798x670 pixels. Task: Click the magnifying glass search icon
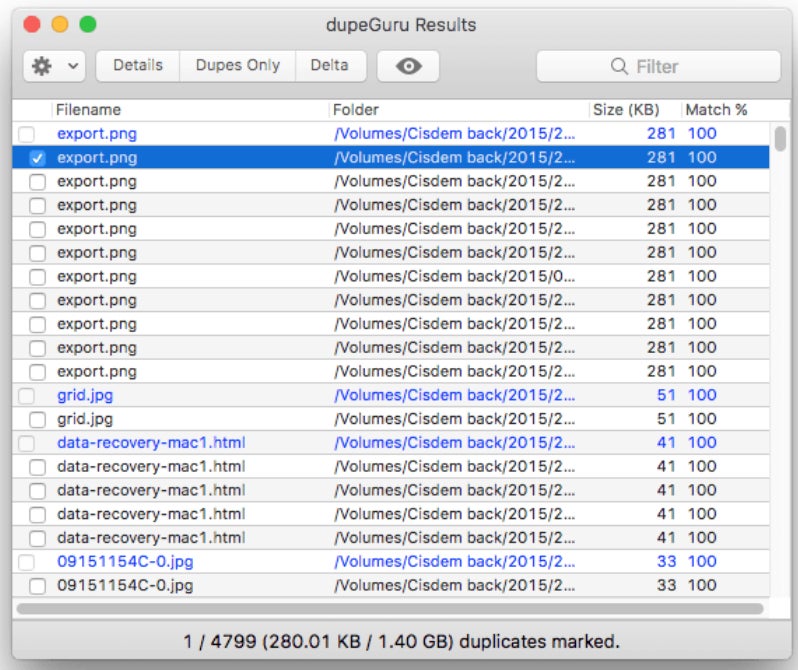pos(619,66)
